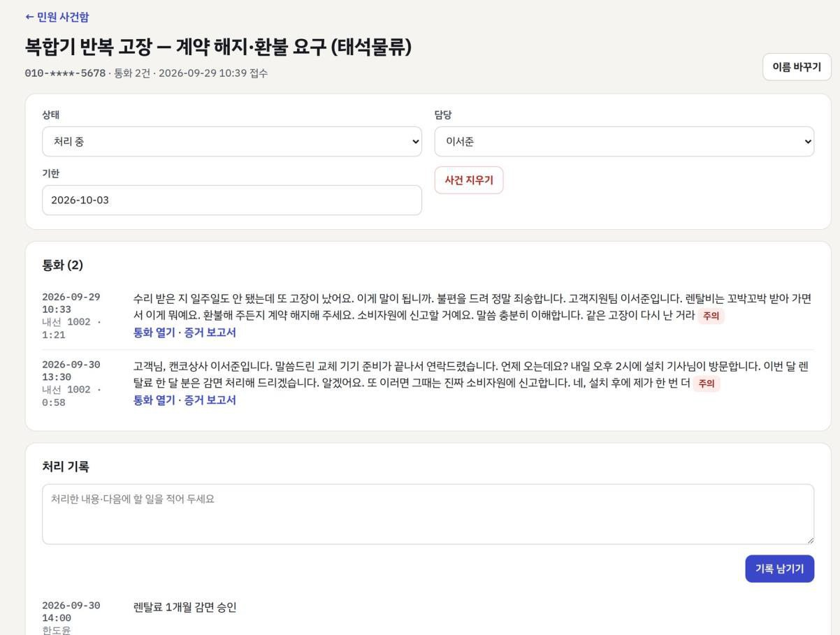Click the 통화 (2) heading

click(63, 265)
